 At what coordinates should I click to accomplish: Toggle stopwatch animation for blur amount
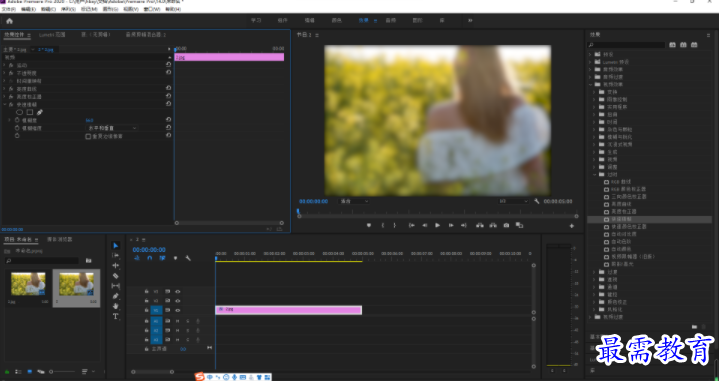(17, 120)
